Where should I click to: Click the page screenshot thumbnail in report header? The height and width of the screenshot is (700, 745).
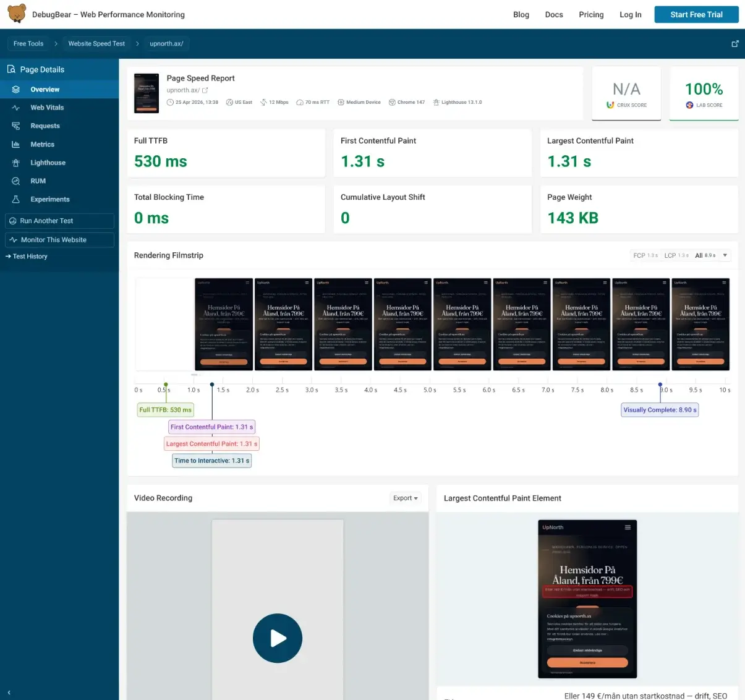pos(147,93)
